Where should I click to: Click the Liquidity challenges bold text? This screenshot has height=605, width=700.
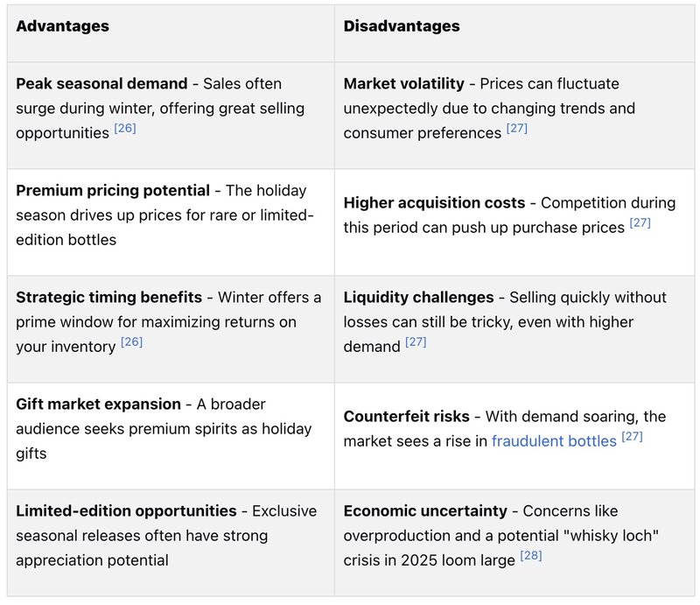418,297
